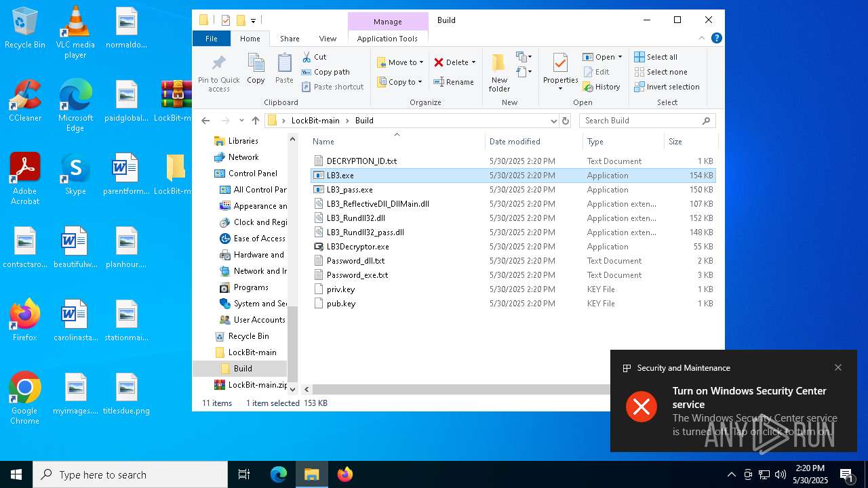Click Copy path in Clipboard group
Image resolution: width=868 pixels, height=488 pixels.
coord(325,72)
